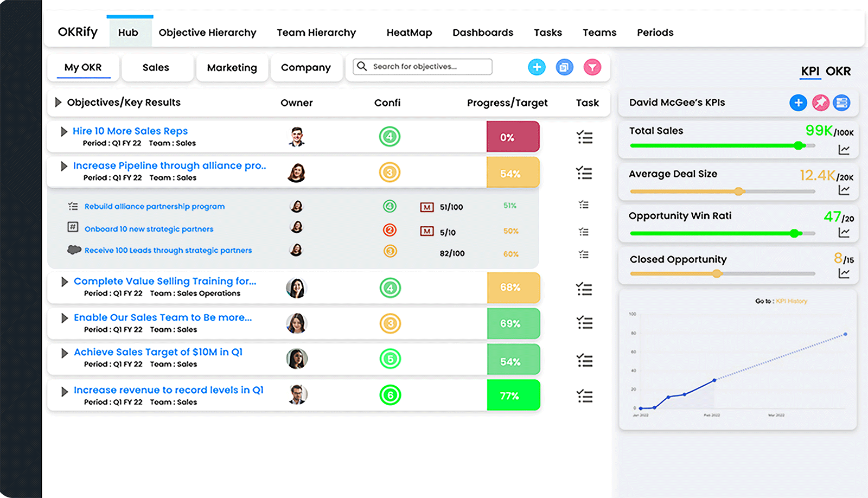Open the HeatMap tab
This screenshot has width=868, height=498.
pos(409,33)
